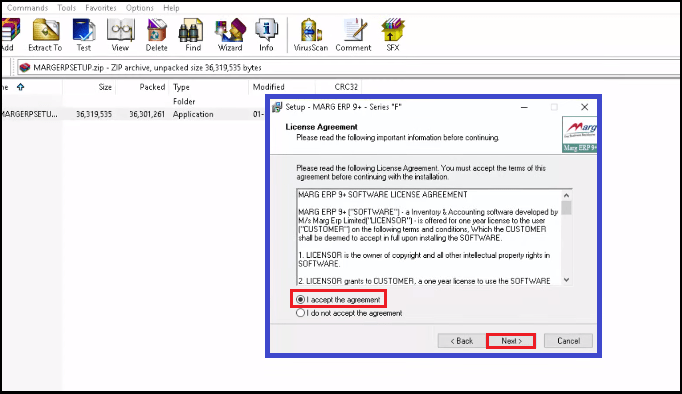This screenshot has height=394, width=682.
Task: Click the archive path address field
Action: point(349,67)
